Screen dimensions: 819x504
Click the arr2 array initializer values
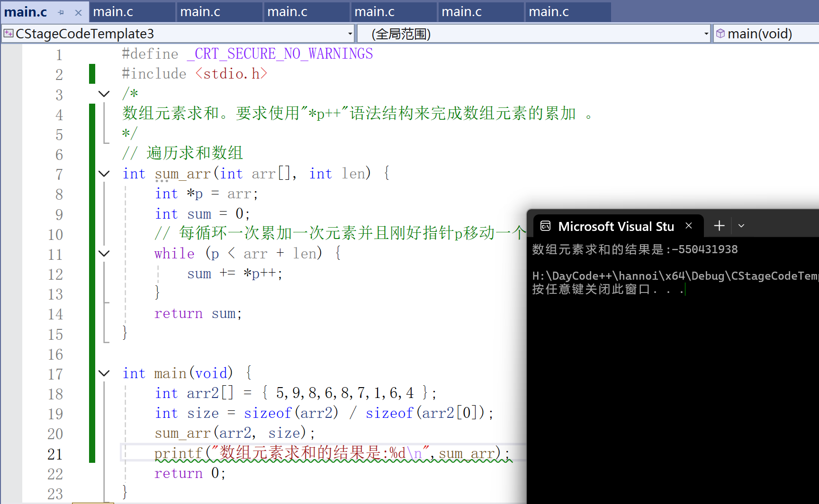[345, 393]
